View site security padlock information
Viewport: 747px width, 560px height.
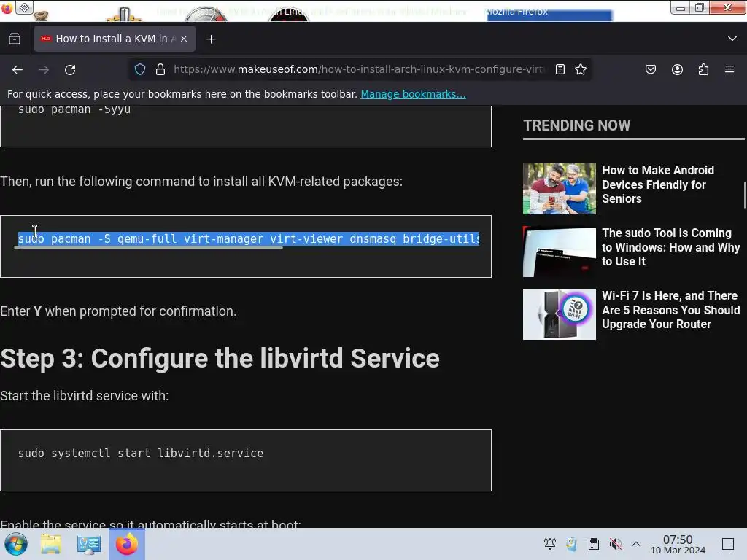point(160,69)
